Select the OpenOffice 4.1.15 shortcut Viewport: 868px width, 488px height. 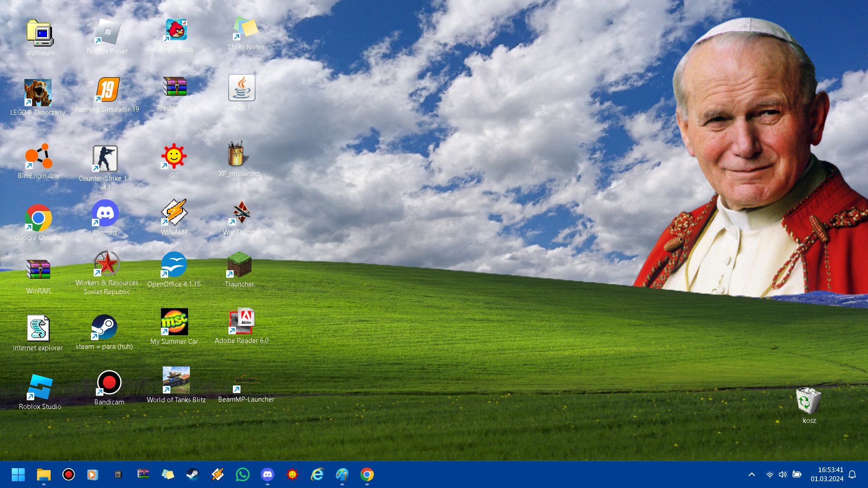[174, 265]
